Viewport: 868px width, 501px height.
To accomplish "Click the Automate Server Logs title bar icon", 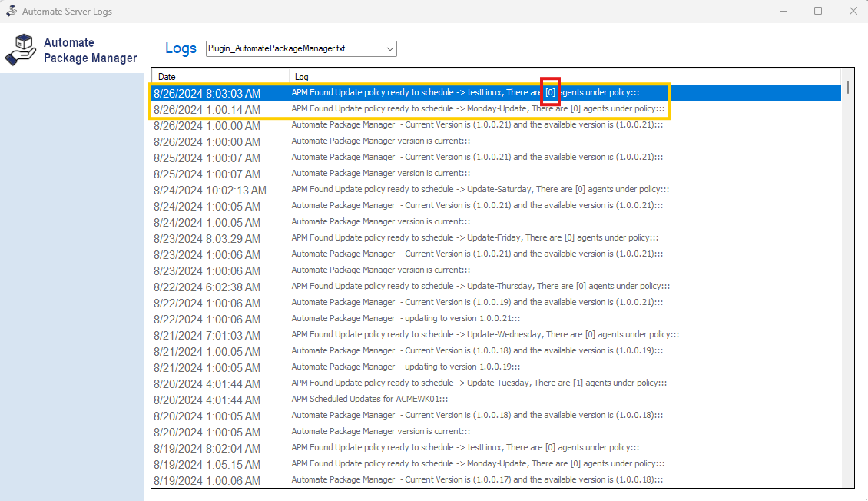I will (x=11, y=11).
